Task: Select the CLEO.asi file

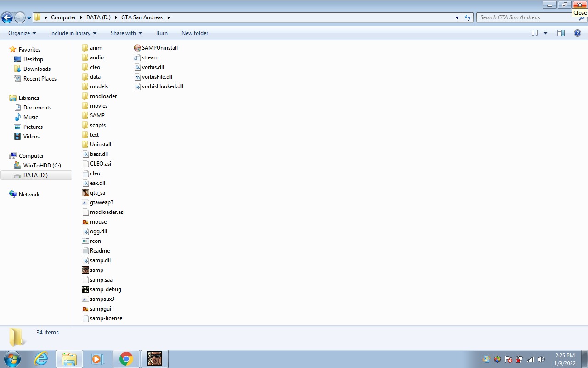Action: pos(96,164)
